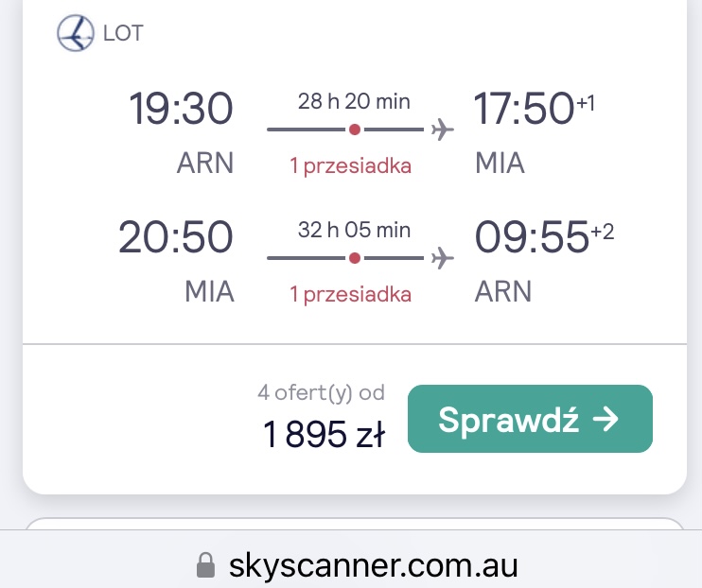The width and height of the screenshot is (702, 588).
Task: Select the 17:50 +1 MIA arrival time
Action: tap(534, 108)
